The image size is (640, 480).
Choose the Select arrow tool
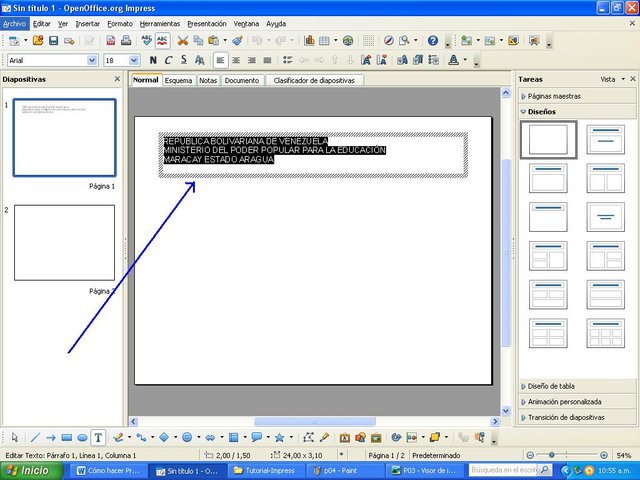coord(15,438)
